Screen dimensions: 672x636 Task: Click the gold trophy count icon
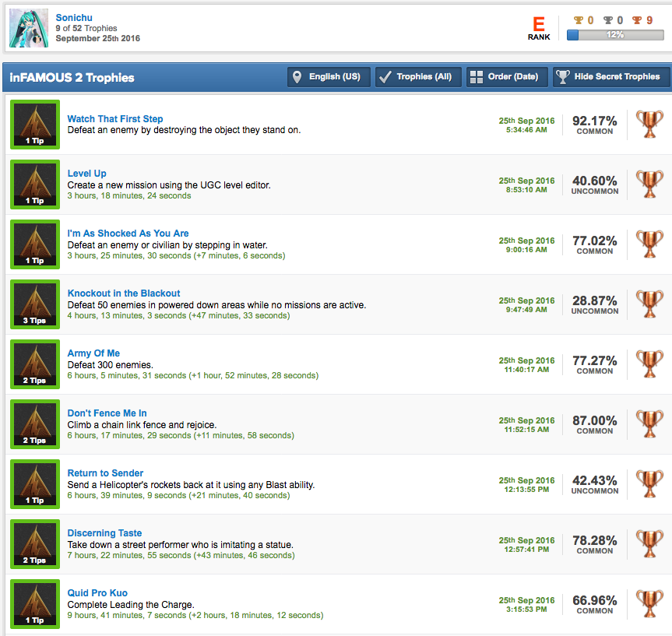click(579, 20)
